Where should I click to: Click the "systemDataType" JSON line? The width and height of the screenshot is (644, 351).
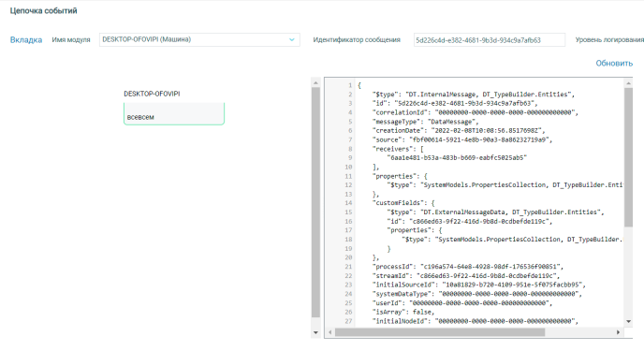476,294
